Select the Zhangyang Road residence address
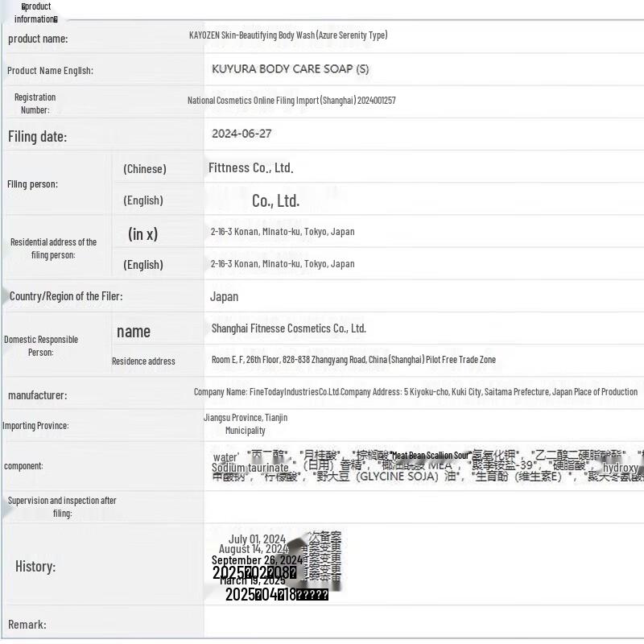The image size is (644, 644). tap(353, 360)
